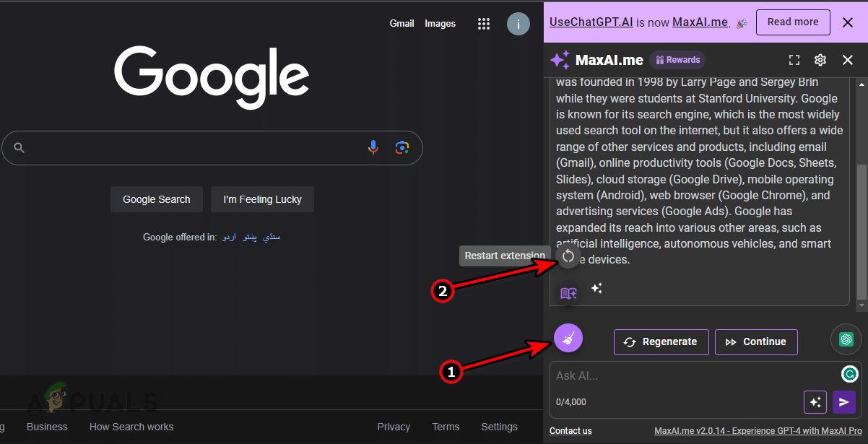868x444 pixels.
Task: Expand MaxAI sidebar to fullscreen
Action: (x=794, y=60)
